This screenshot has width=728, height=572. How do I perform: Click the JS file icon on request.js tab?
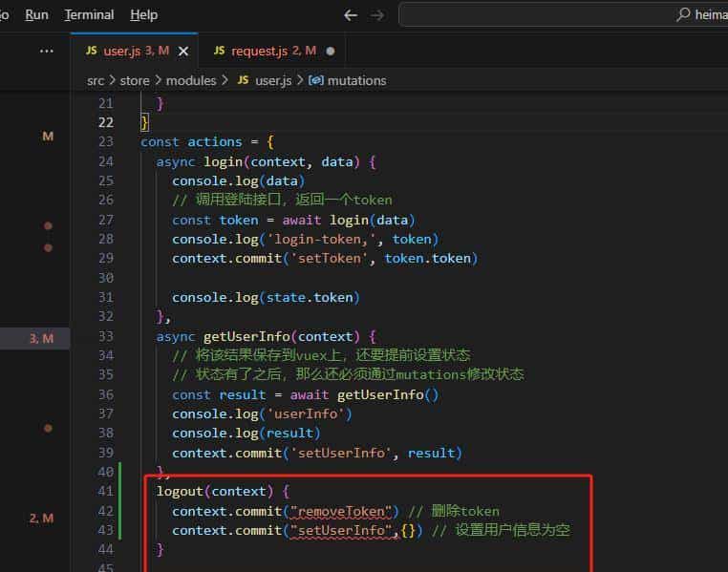click(x=220, y=50)
